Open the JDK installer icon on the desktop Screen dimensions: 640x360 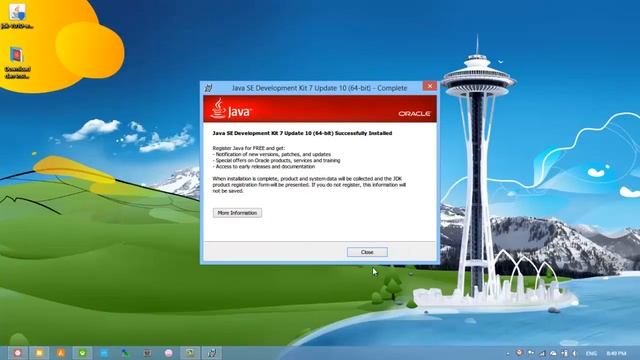(x=17, y=16)
